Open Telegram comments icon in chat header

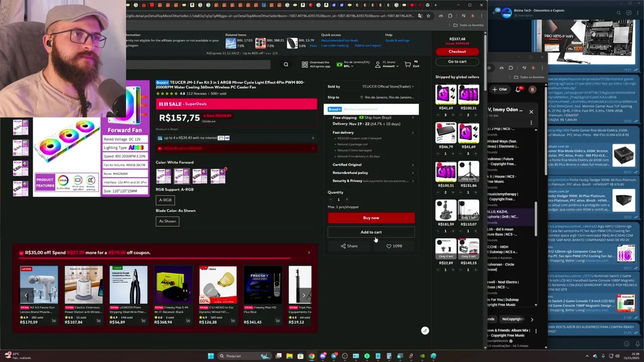click(629, 13)
